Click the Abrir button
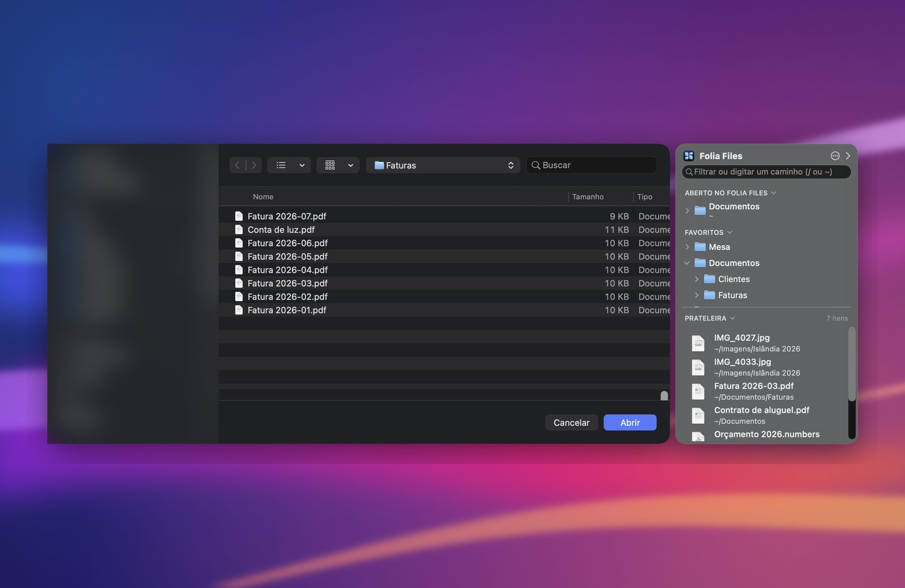Screen dimensions: 905x588 630,422
